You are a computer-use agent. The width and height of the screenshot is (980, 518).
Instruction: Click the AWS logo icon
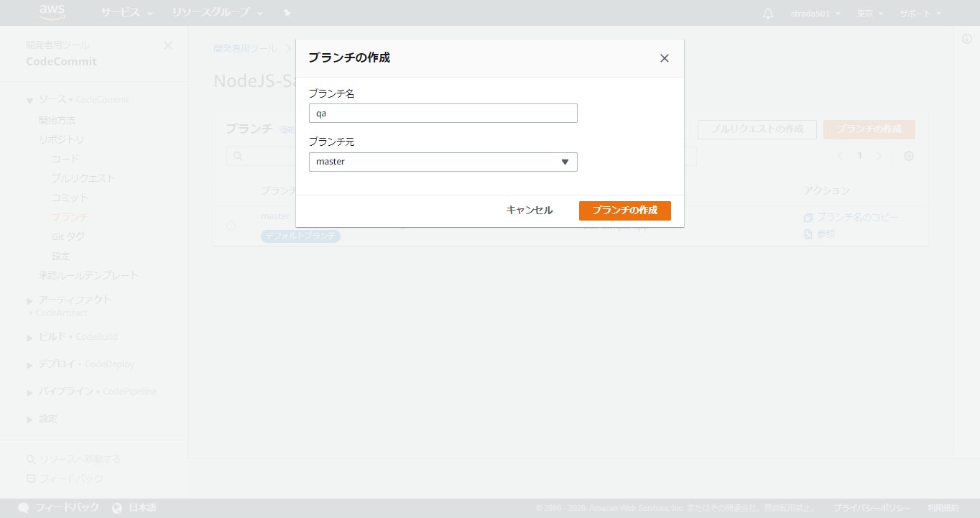(51, 12)
